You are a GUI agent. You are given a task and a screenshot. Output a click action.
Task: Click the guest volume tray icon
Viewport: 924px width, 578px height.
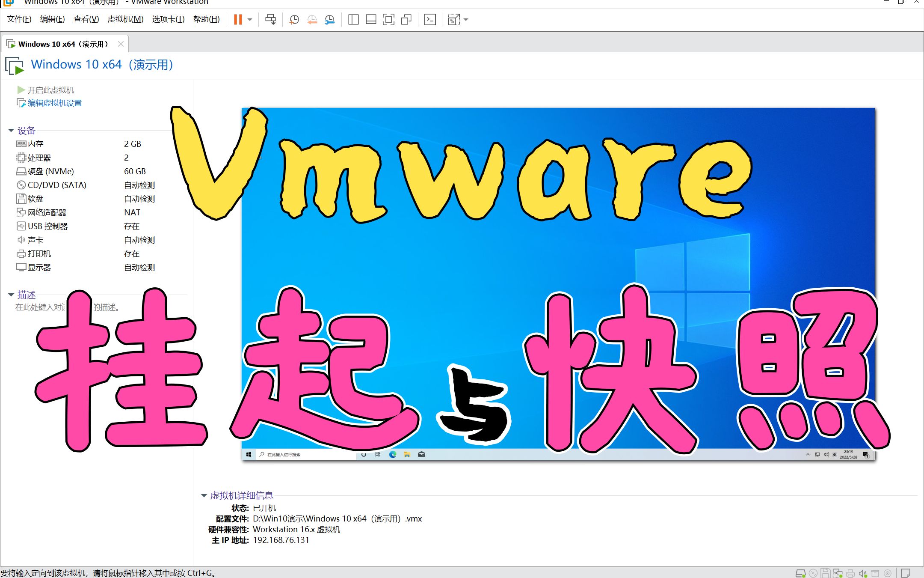point(826,454)
